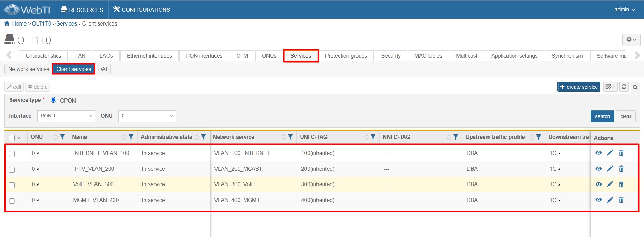The width and height of the screenshot is (644, 237).
Task: Tick the MGMT_VLAN_400 row checkbox
Action: click(x=12, y=201)
